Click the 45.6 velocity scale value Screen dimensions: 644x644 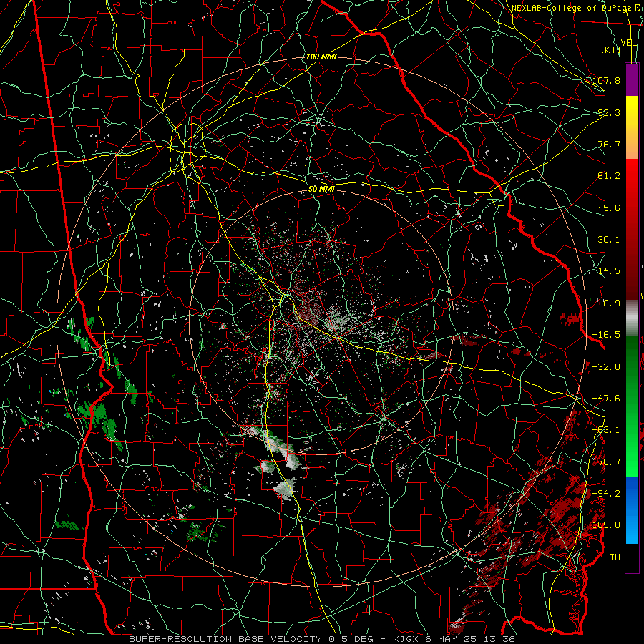tap(609, 208)
